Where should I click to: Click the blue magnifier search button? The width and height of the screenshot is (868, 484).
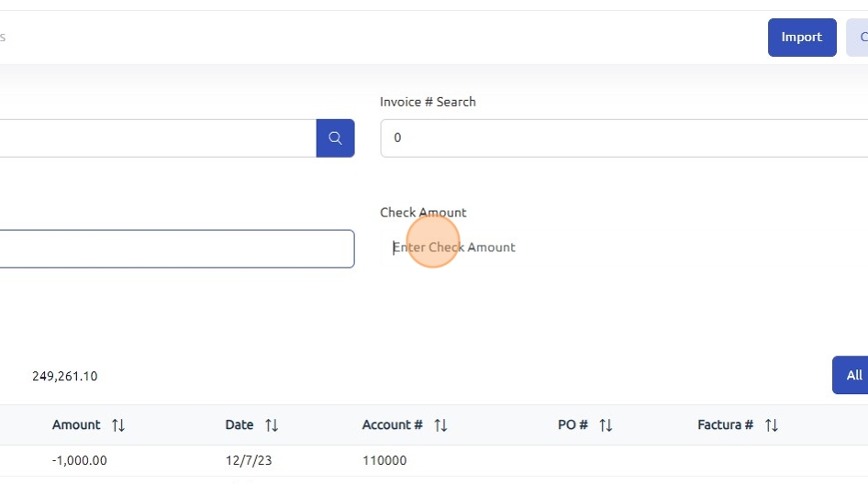point(335,138)
